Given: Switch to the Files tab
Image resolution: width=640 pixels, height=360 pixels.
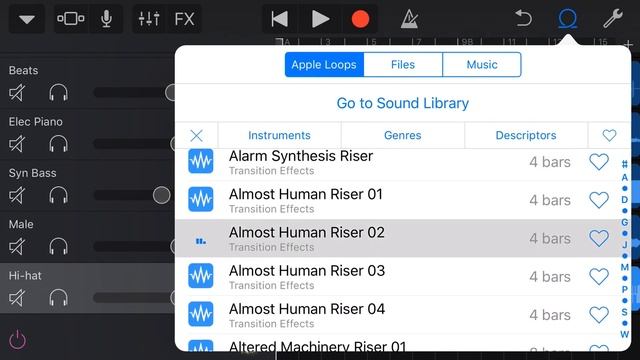Looking at the screenshot, I should coord(403,64).
